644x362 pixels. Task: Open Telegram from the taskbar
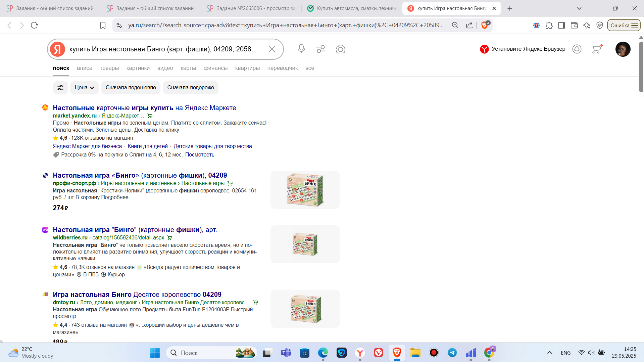452,353
